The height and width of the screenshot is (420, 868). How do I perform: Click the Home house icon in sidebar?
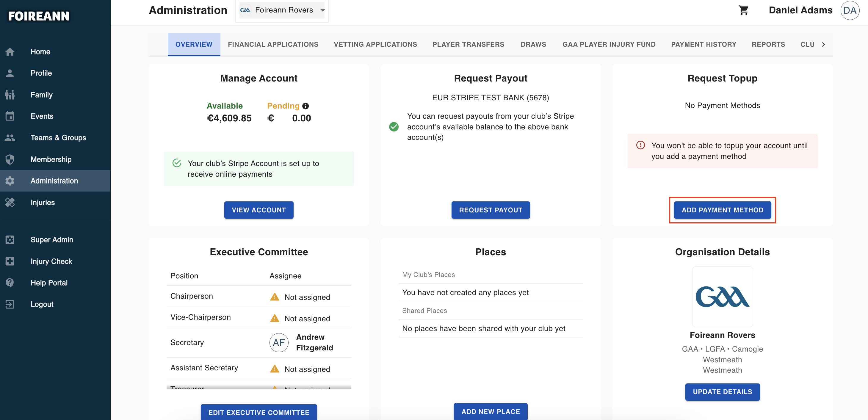[10, 51]
